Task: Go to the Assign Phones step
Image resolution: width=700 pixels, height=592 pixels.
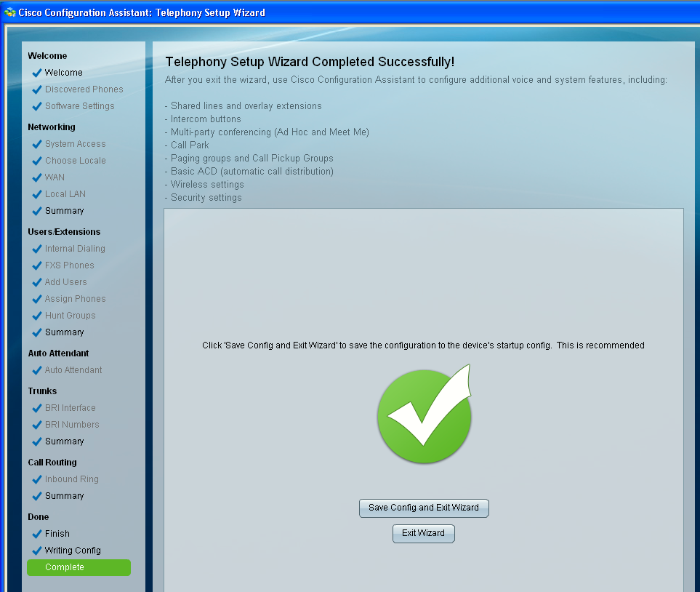Action: pyautogui.click(x=75, y=299)
